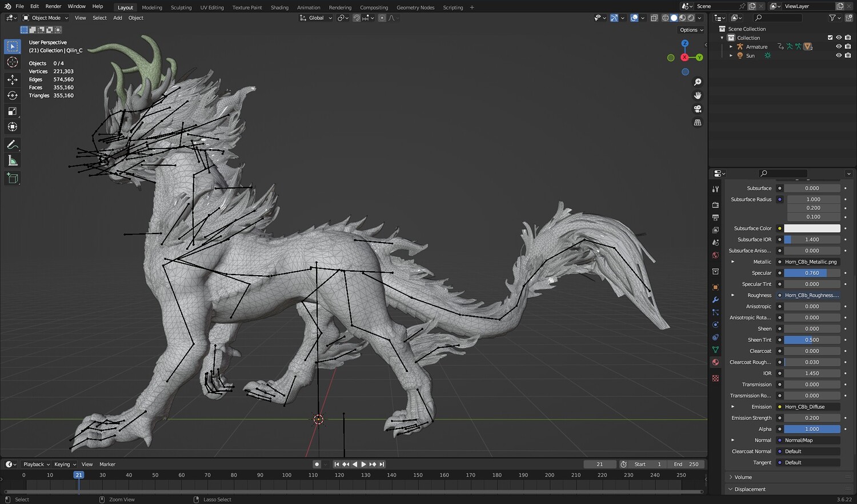Open the Render properties tab

715,204
